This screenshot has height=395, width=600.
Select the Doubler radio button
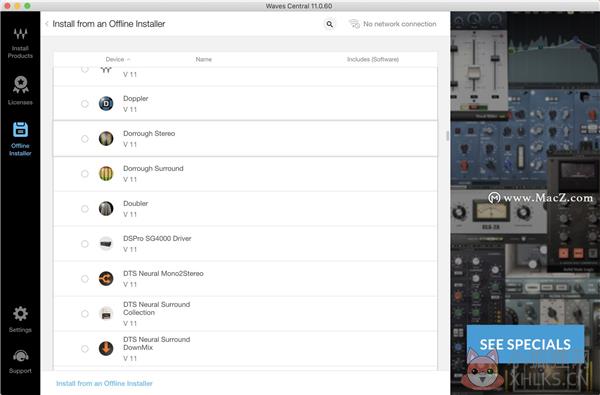pos(85,209)
